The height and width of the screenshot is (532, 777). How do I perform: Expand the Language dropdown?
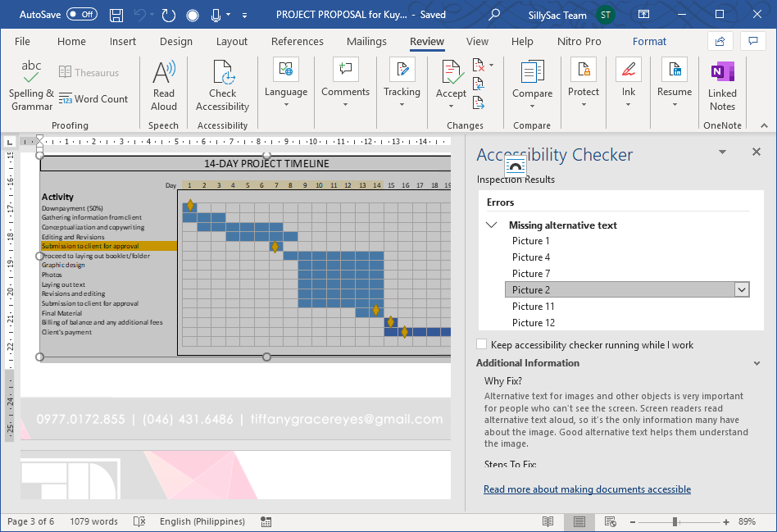(286, 92)
